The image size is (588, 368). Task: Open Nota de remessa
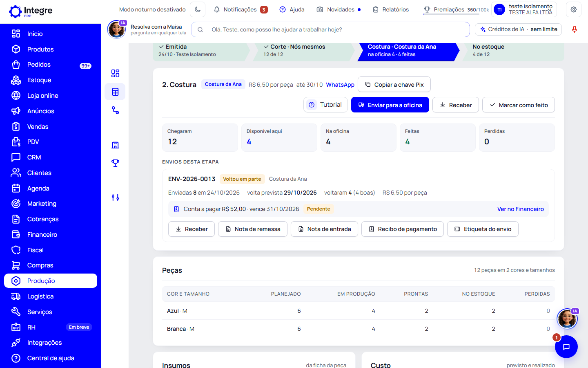253,229
